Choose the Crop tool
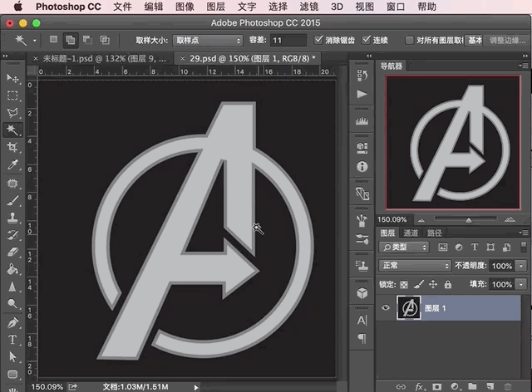This screenshot has height=392, width=532. click(12, 148)
